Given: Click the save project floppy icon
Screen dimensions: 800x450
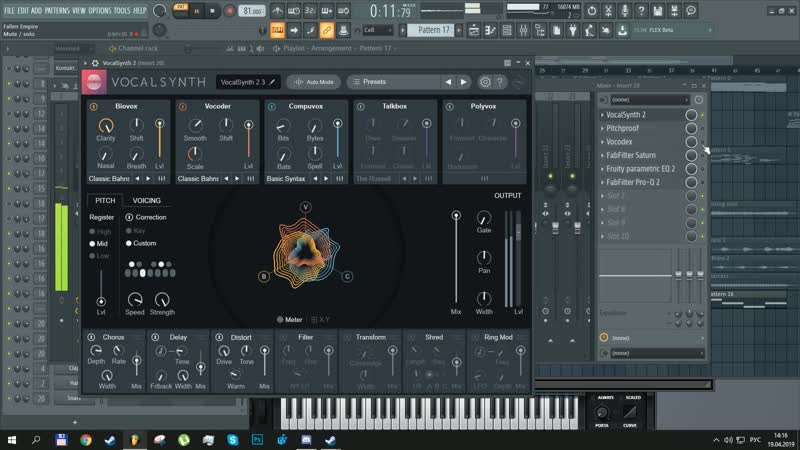Looking at the screenshot, I should (x=658, y=10).
